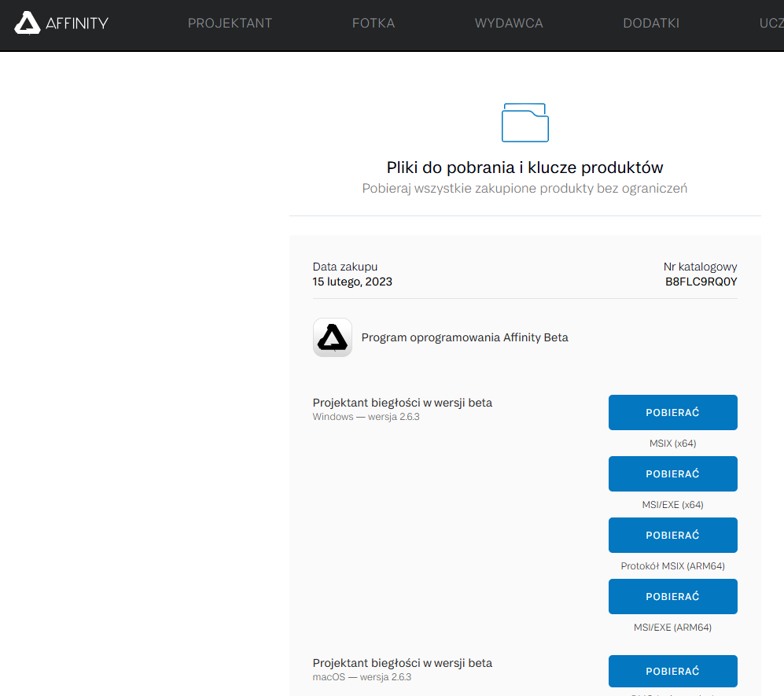Viewport: 784px width, 696px height.
Task: Click subtitle 'Pobieraj wszystkie zakupione produkty bez ograniczeń'
Action: click(525, 189)
